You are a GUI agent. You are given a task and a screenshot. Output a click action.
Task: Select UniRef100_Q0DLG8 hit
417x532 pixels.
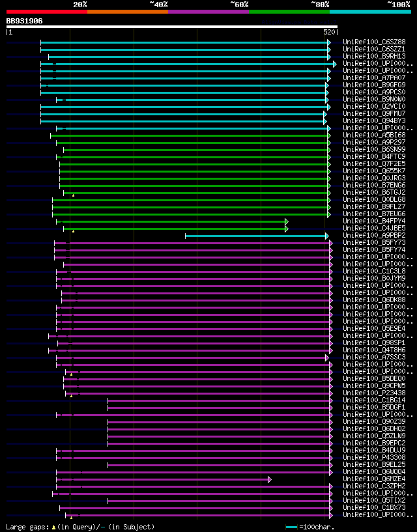[x=374, y=199]
